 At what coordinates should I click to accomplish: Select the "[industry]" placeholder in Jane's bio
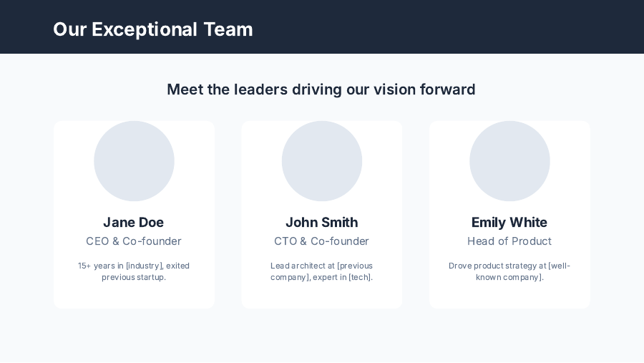(x=144, y=266)
